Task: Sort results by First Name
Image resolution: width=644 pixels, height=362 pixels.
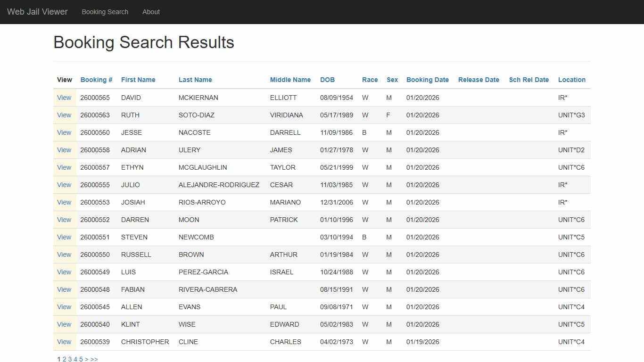Action: (138, 80)
